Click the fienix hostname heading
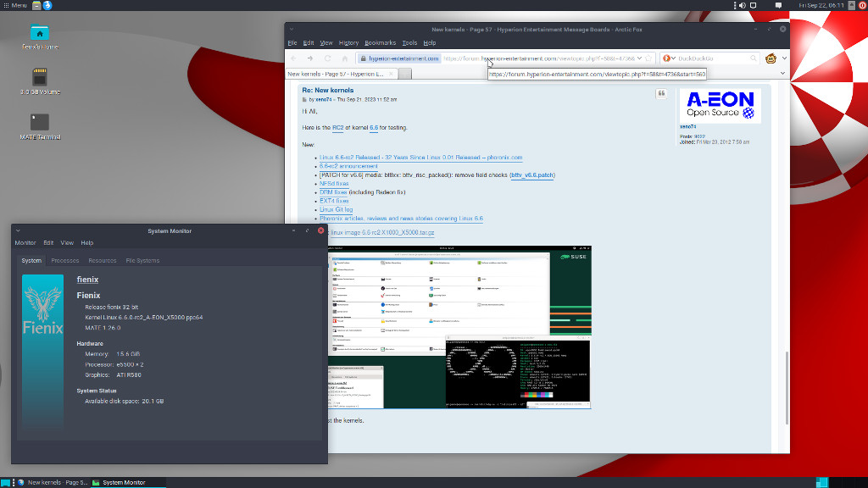The height and width of the screenshot is (488, 868). (87, 280)
